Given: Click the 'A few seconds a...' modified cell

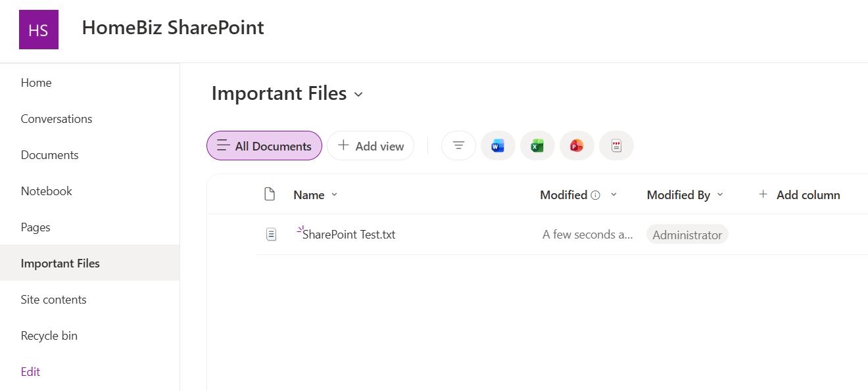Looking at the screenshot, I should pyautogui.click(x=588, y=235).
